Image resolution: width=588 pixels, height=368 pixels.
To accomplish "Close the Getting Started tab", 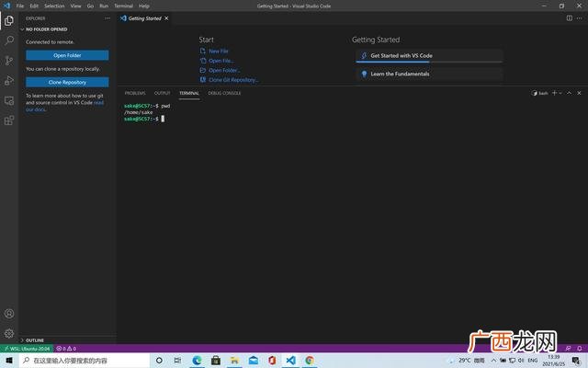I will point(166,18).
